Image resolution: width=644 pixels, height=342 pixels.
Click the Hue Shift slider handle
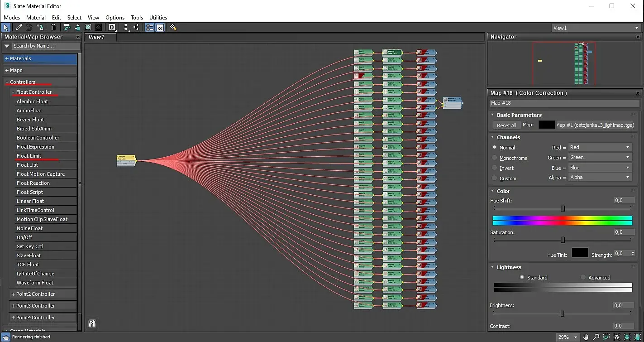pos(563,208)
